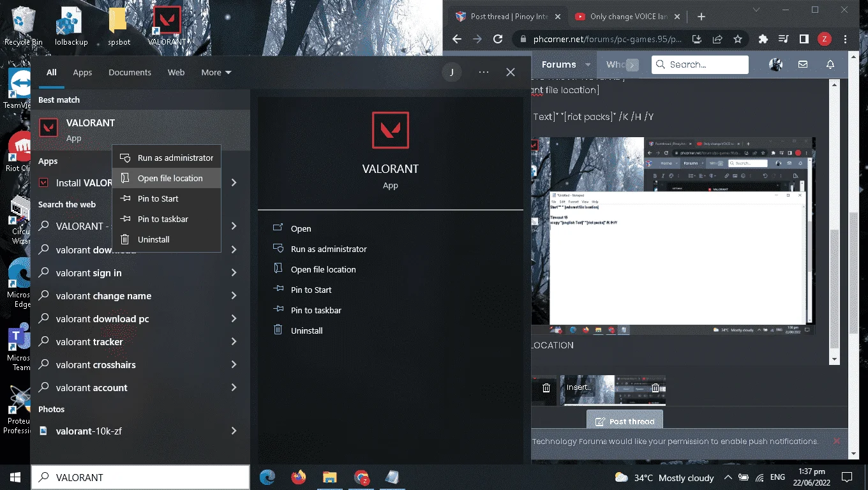Image resolution: width=868 pixels, height=490 pixels.
Task: Open File Explorer from the taskbar
Action: pyautogui.click(x=329, y=477)
